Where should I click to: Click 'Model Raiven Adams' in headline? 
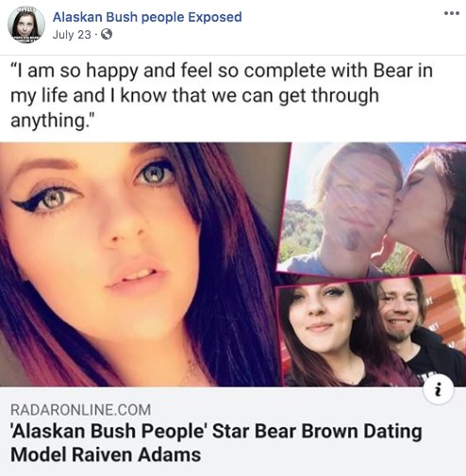(106, 454)
